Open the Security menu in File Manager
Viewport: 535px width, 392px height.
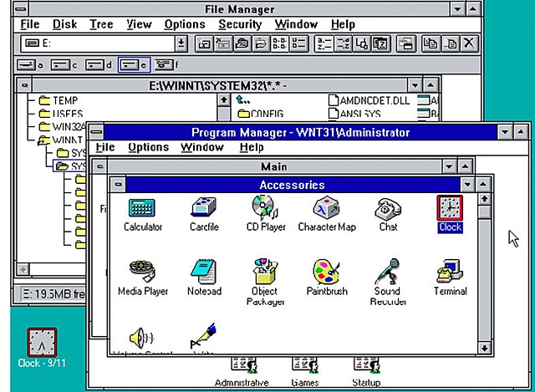[x=240, y=24]
